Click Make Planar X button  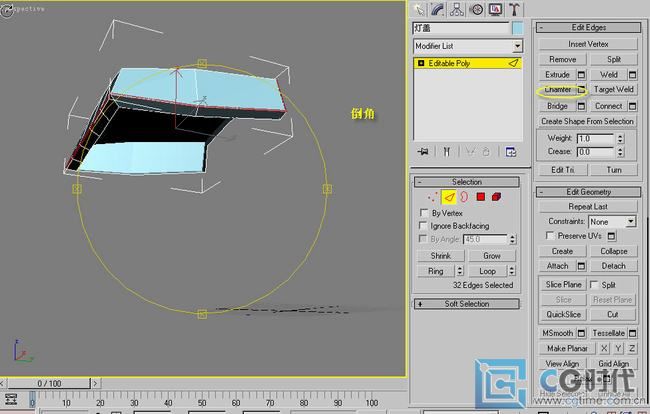point(604,349)
